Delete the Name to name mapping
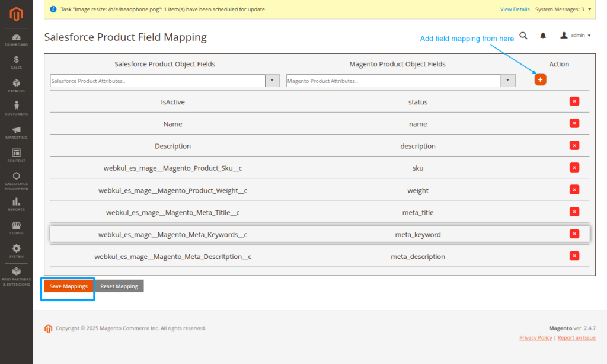 coord(574,123)
